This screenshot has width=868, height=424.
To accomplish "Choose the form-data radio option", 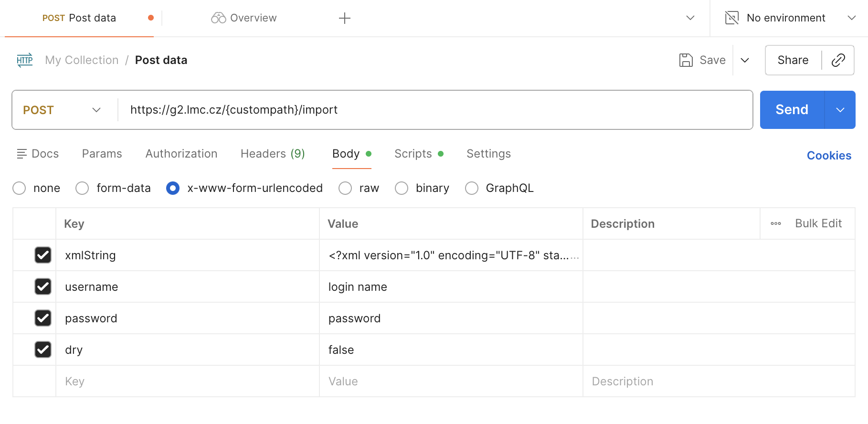I will pos(82,188).
